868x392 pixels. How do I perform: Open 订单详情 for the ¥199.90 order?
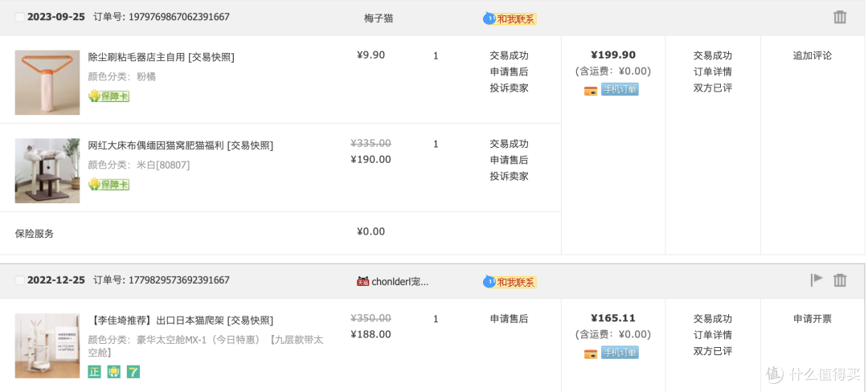(712, 71)
